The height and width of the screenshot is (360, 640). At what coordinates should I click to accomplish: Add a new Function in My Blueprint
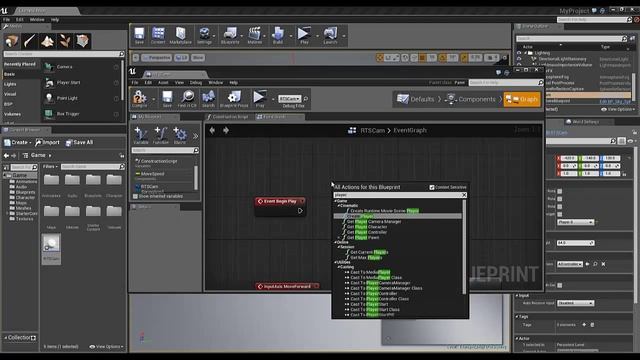[160, 135]
